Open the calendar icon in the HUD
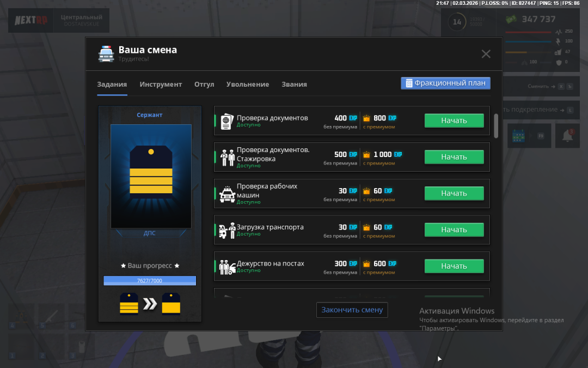Viewport: 588px width, 368px height. [518, 136]
